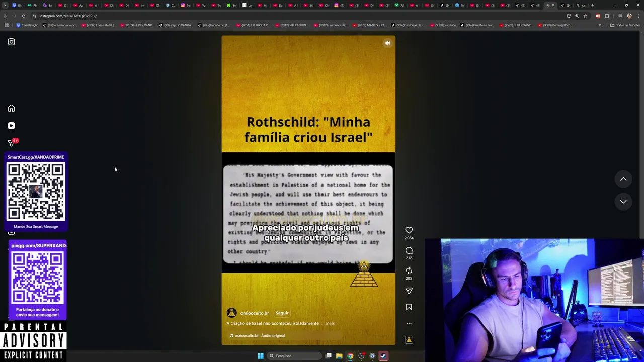
Task: Open File Explorer from the taskbar
Action: pos(339,356)
